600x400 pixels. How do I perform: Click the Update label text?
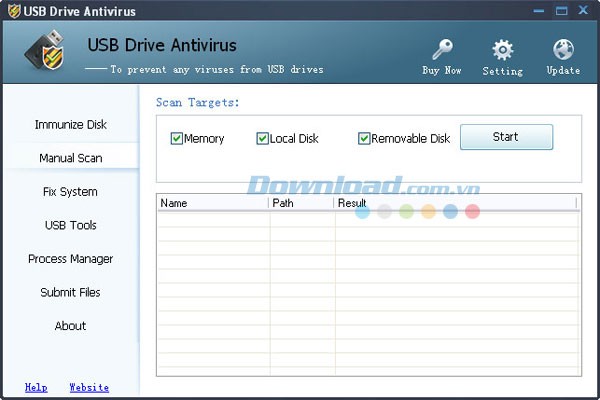tap(563, 70)
